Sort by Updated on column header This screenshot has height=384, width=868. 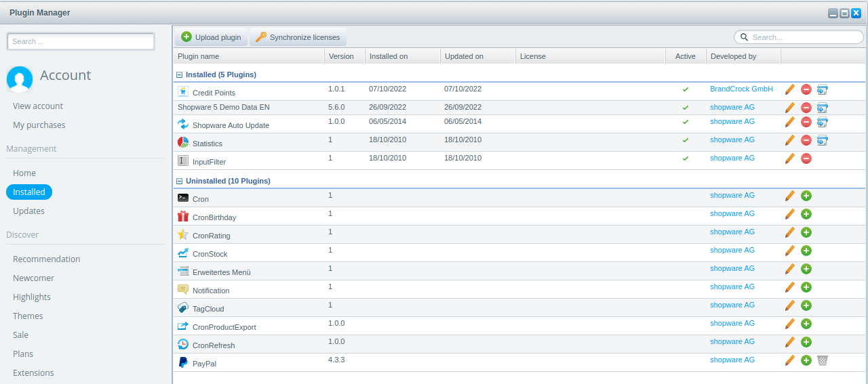(478, 56)
